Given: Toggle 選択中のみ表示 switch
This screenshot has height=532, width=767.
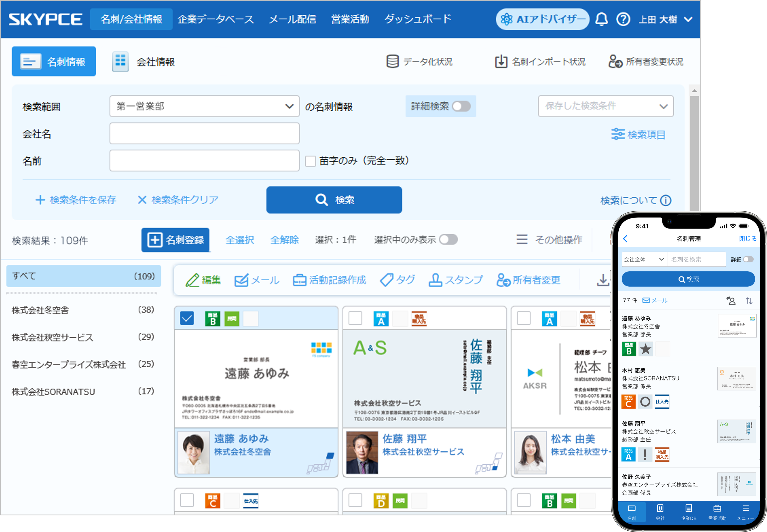Looking at the screenshot, I should click(x=448, y=240).
